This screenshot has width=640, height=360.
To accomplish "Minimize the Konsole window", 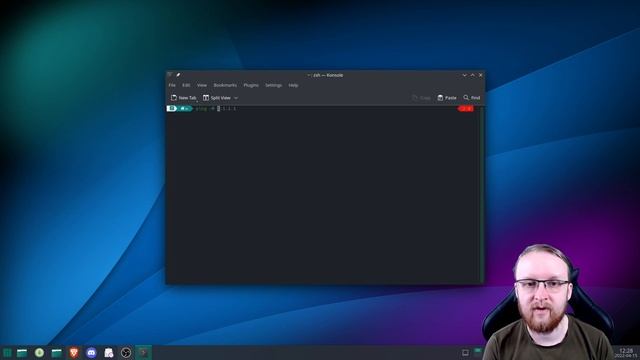I will point(464,75).
